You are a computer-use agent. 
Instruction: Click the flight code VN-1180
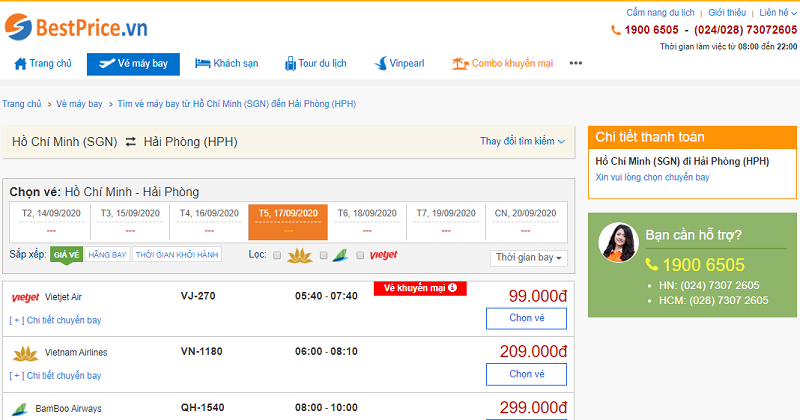[x=202, y=352]
